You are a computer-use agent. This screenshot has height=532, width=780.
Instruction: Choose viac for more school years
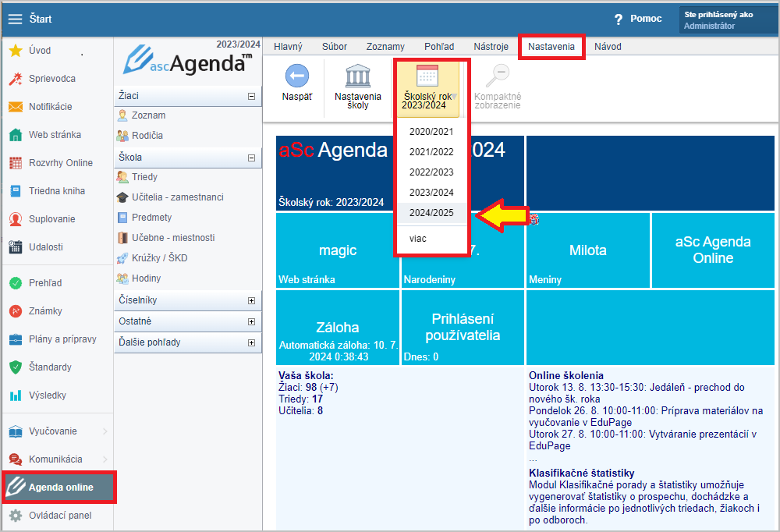click(431, 239)
